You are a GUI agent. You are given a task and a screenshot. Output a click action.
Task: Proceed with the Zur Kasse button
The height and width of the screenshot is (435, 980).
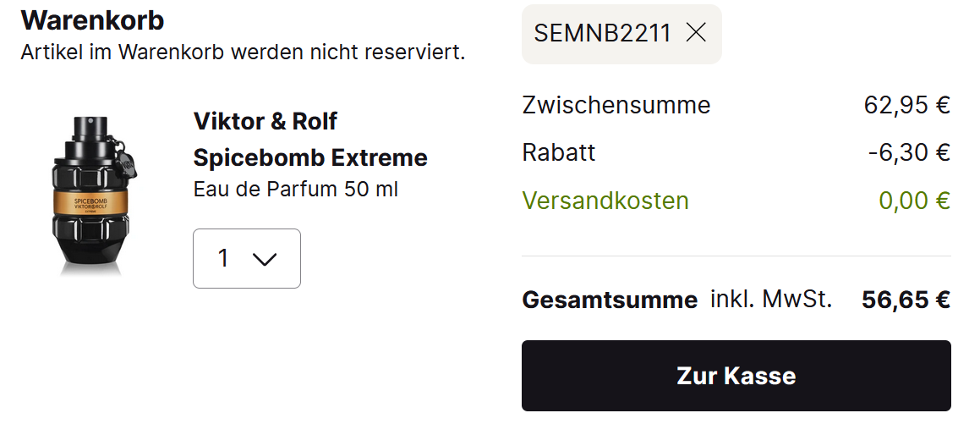[x=736, y=376]
